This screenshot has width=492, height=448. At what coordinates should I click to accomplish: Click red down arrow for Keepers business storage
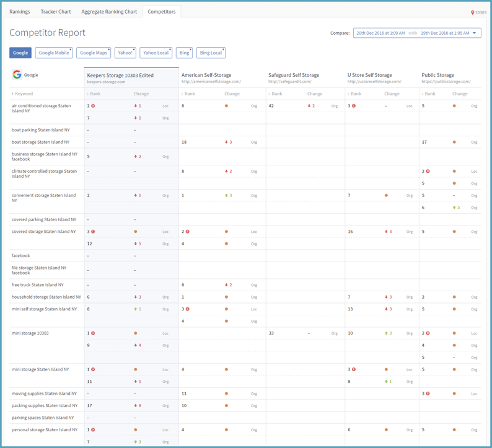tap(136, 157)
